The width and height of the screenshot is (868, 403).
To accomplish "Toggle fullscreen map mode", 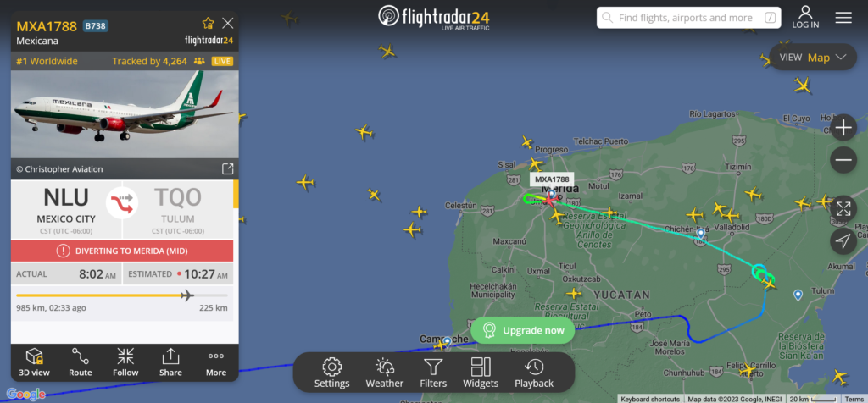I will pyautogui.click(x=843, y=209).
